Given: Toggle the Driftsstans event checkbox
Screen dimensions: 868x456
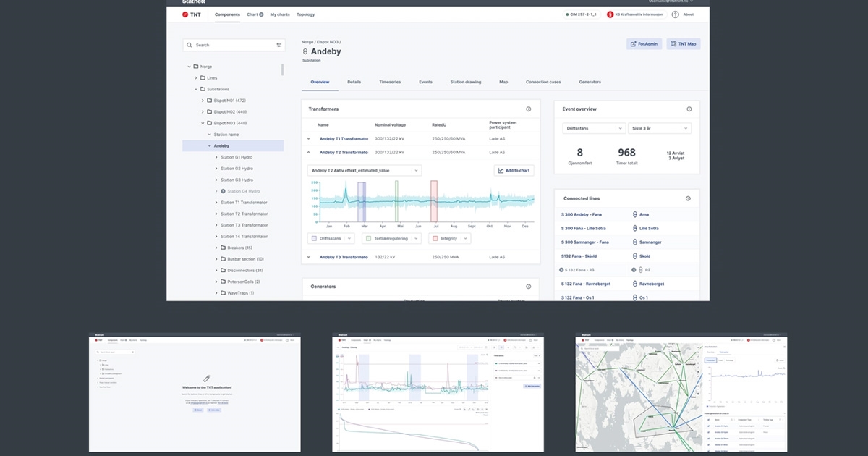Looking at the screenshot, I should [x=314, y=238].
